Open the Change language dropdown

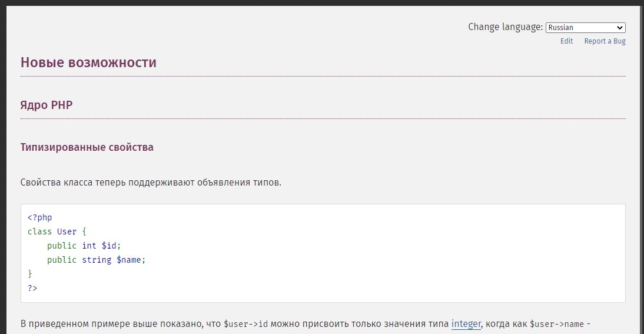pyautogui.click(x=585, y=28)
